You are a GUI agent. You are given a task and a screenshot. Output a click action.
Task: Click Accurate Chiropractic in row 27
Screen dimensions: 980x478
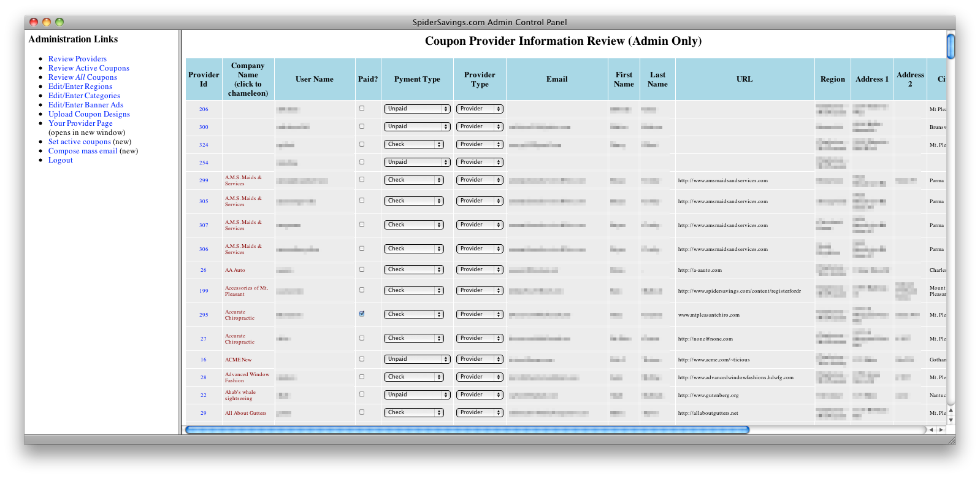[240, 339]
